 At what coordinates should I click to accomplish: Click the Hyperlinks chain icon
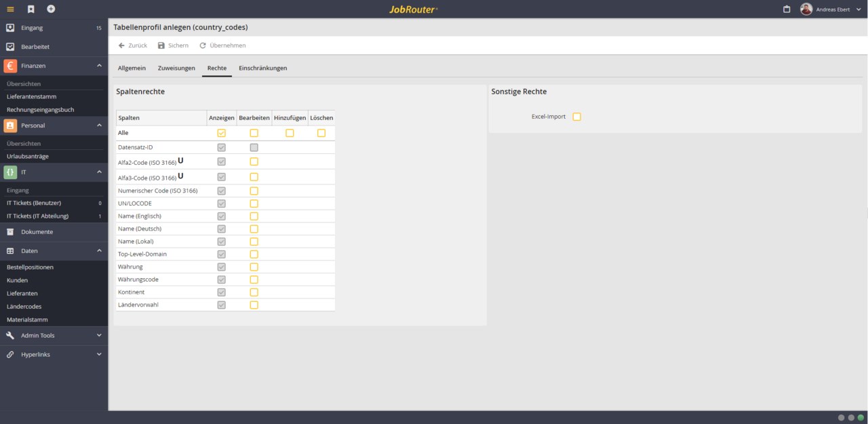(10, 354)
